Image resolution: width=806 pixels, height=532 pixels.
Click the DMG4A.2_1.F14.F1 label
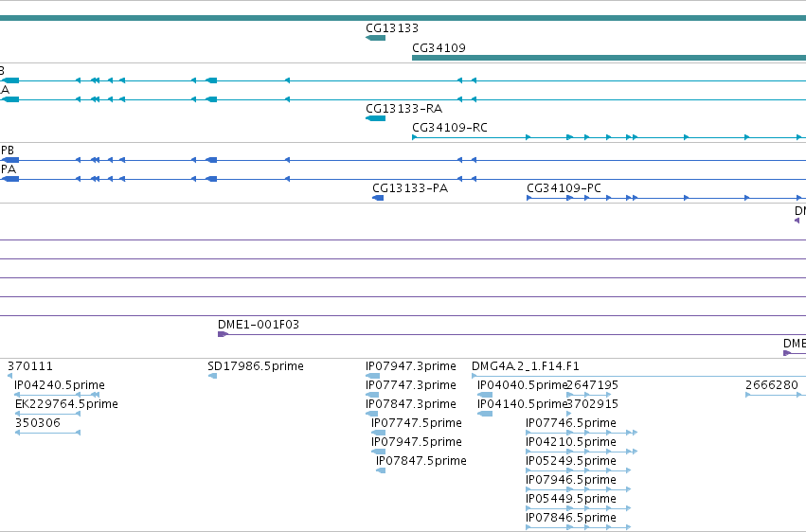[x=526, y=366]
